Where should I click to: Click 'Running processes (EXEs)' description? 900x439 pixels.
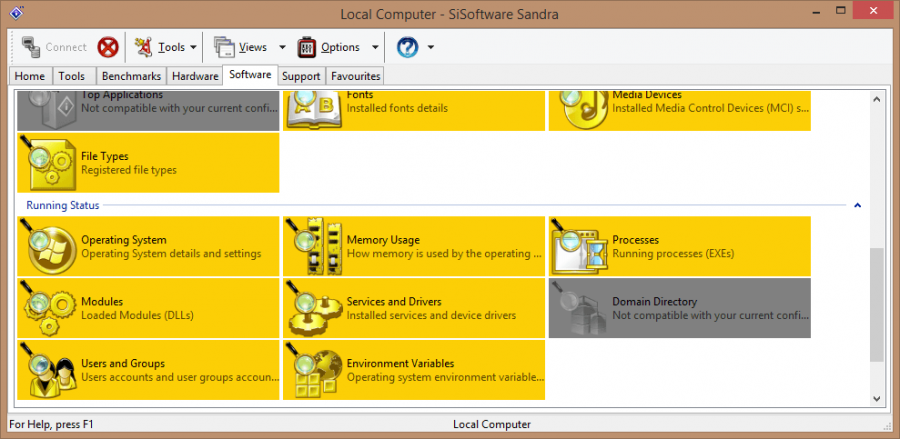tap(673, 253)
